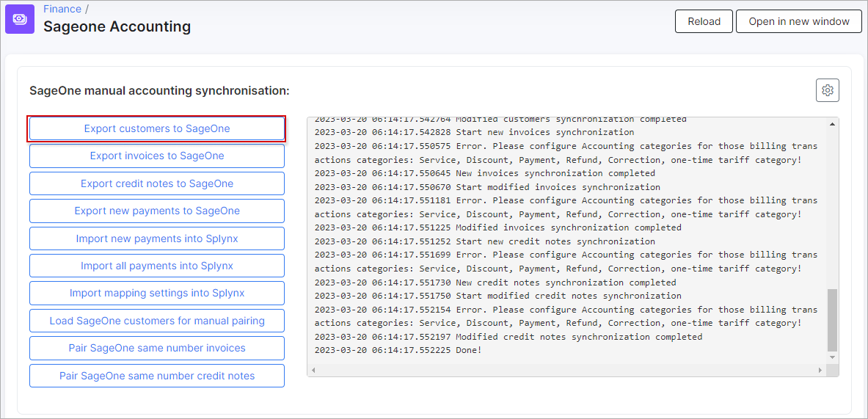The height and width of the screenshot is (419, 868).
Task: Pair SageOne same number invoices
Action: pyautogui.click(x=157, y=348)
